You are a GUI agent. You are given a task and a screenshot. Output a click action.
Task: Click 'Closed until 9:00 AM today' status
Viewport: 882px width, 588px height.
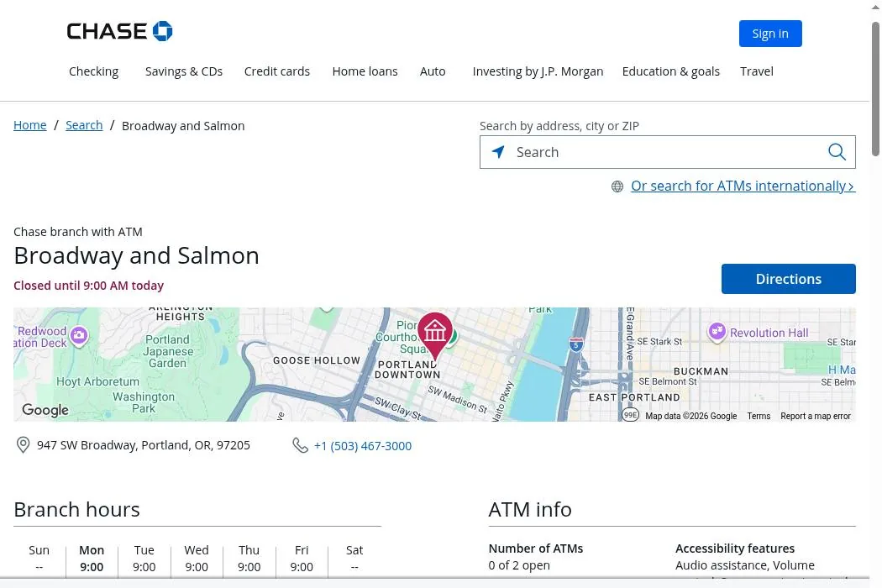pos(88,286)
